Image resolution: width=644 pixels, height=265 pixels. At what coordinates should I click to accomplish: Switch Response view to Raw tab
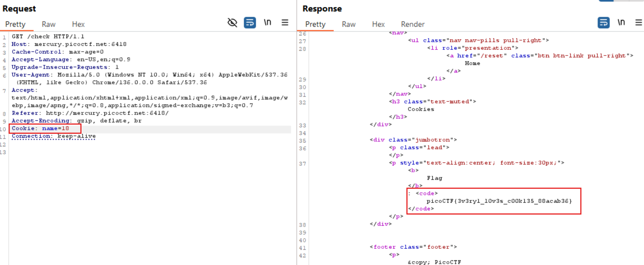(x=349, y=24)
